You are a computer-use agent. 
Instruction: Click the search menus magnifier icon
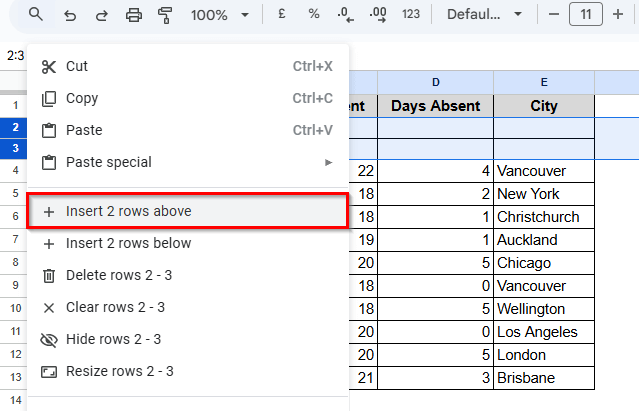[x=36, y=15]
